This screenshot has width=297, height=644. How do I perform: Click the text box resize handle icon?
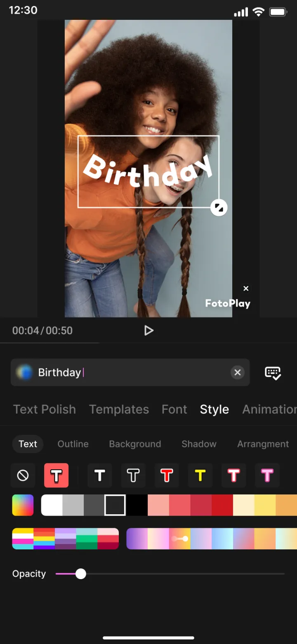coord(219,207)
